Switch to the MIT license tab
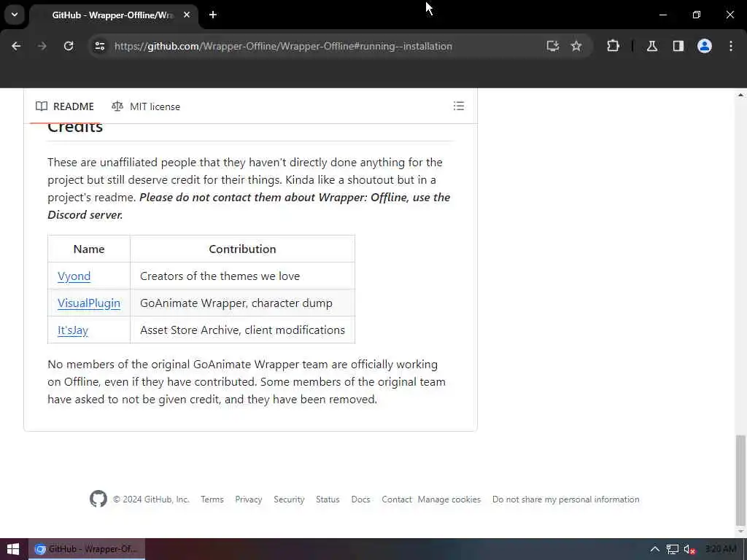 pos(146,106)
